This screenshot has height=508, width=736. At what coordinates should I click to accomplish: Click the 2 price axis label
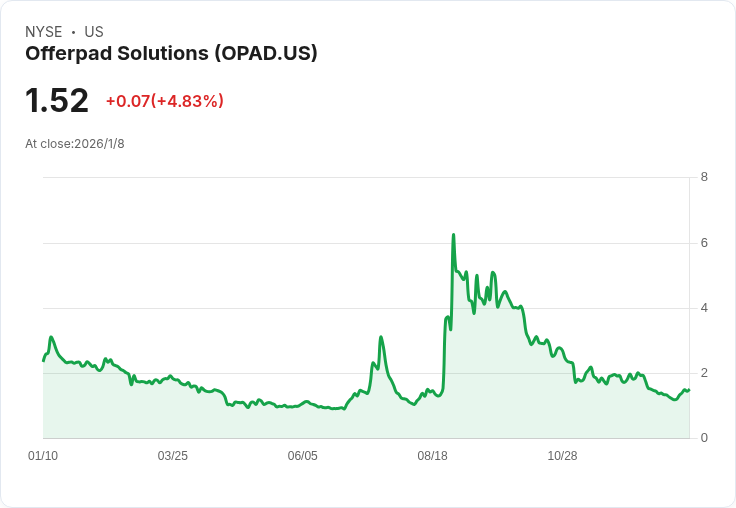pos(704,373)
